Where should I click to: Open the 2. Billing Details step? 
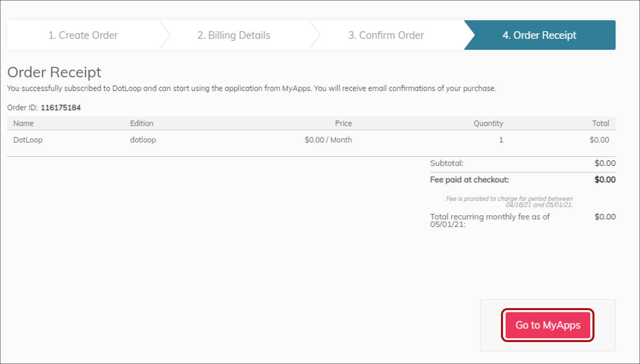click(234, 35)
